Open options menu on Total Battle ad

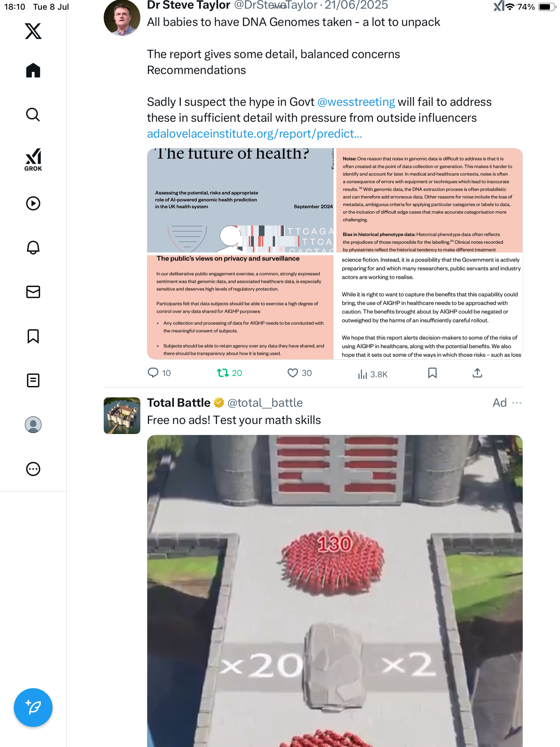[x=517, y=403]
